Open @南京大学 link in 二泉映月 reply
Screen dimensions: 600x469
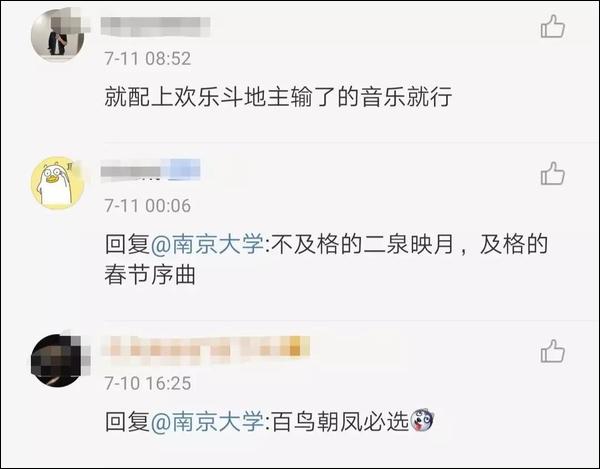click(x=207, y=244)
